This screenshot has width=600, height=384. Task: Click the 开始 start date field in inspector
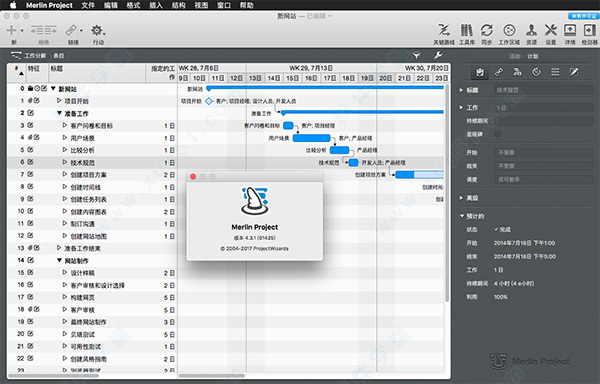544,153
